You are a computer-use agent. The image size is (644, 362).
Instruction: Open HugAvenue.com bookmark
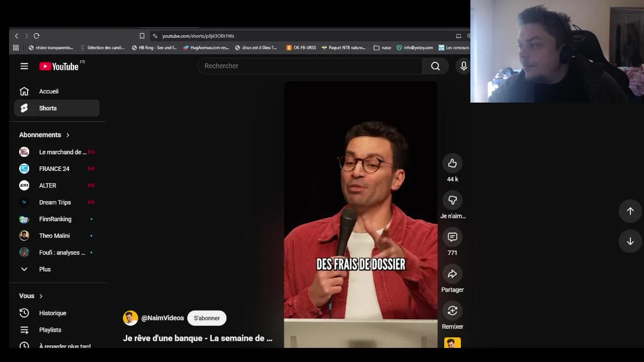(206, 48)
